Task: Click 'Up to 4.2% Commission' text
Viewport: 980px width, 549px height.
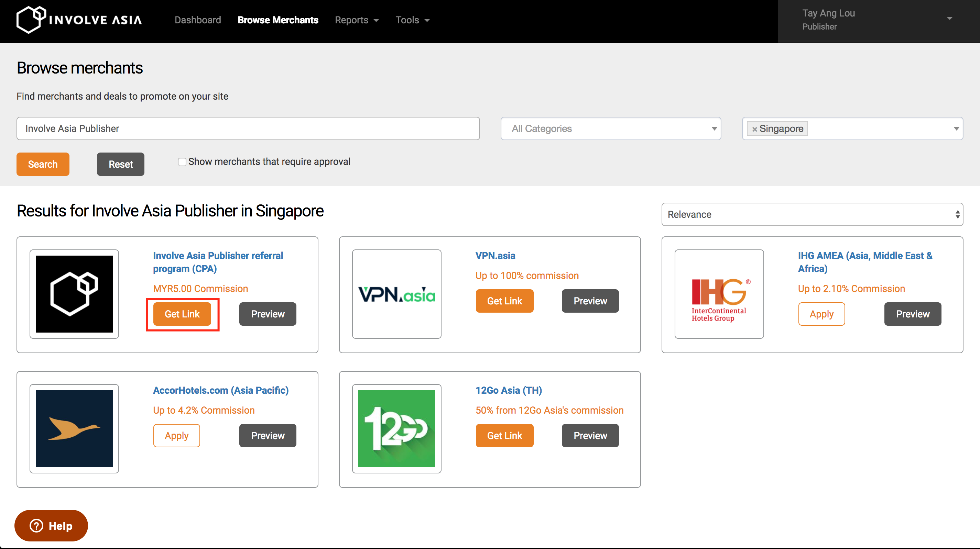Action: click(204, 410)
